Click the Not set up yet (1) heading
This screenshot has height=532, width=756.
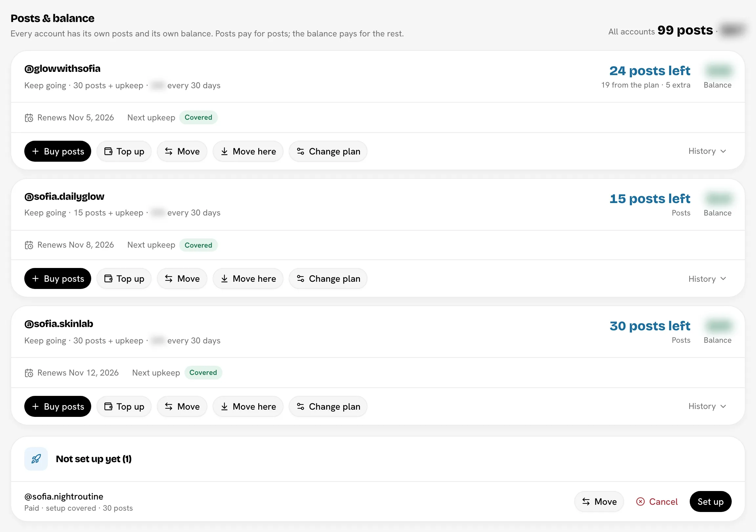point(94,459)
